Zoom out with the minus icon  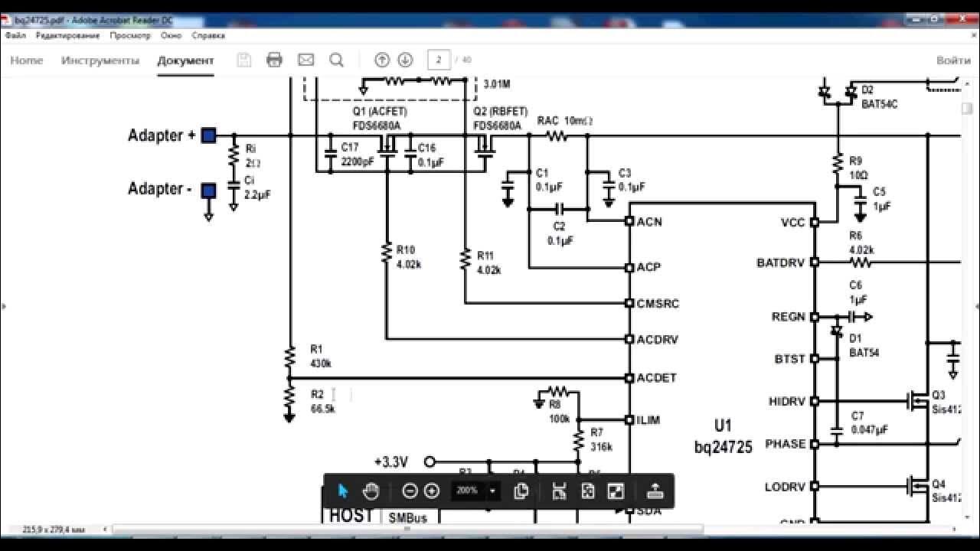(410, 491)
